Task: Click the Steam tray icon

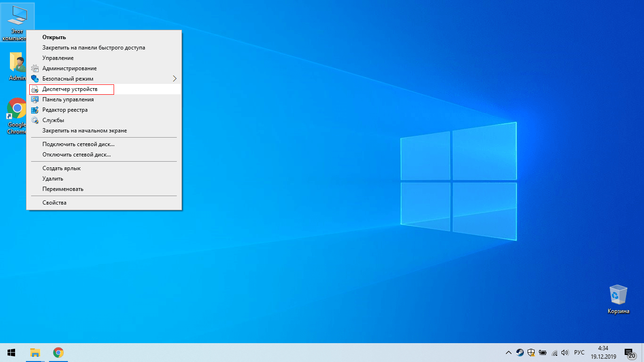Action: click(520, 353)
